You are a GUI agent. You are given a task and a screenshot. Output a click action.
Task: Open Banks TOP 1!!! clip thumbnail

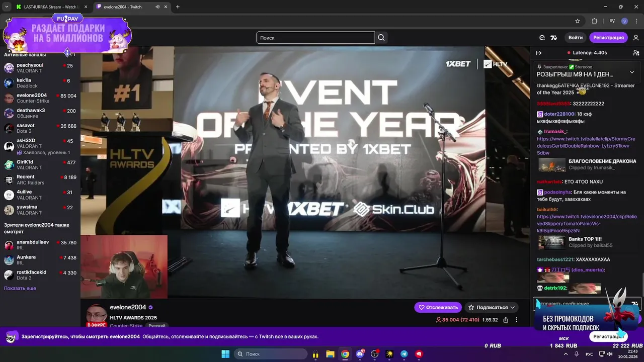pyautogui.click(x=552, y=242)
